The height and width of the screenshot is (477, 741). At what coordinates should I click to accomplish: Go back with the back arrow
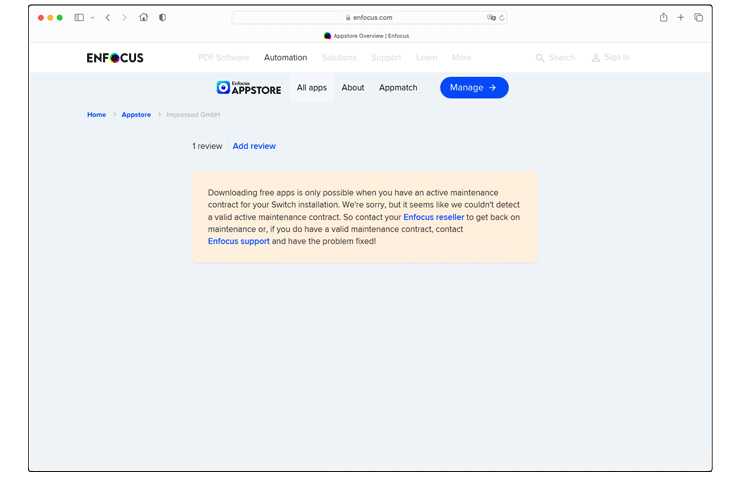click(x=108, y=17)
